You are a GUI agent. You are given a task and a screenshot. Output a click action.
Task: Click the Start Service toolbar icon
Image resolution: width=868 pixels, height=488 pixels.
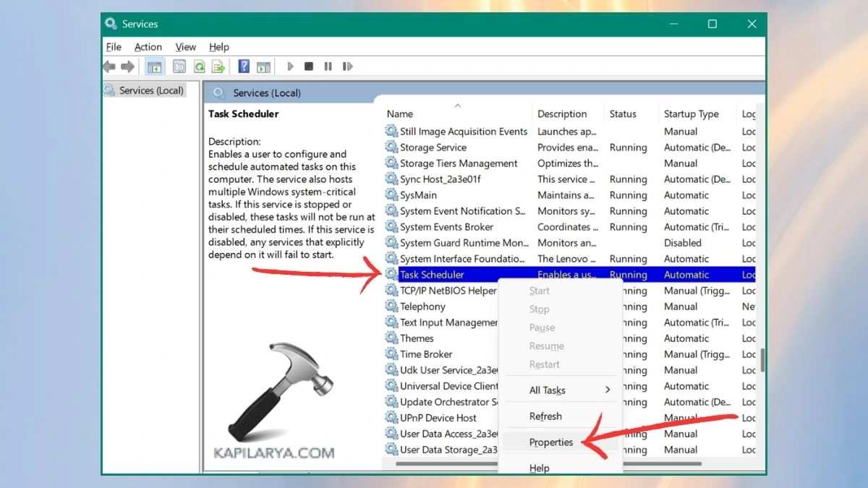click(x=290, y=66)
